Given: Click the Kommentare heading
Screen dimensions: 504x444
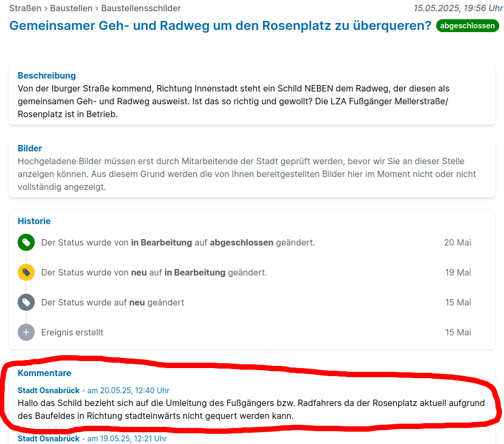Looking at the screenshot, I should click(x=44, y=373).
